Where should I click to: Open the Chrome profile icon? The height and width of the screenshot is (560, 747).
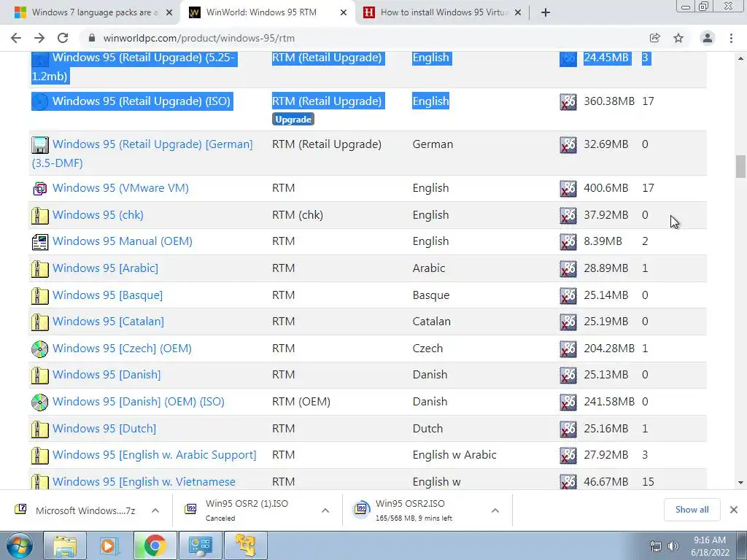[x=708, y=38]
